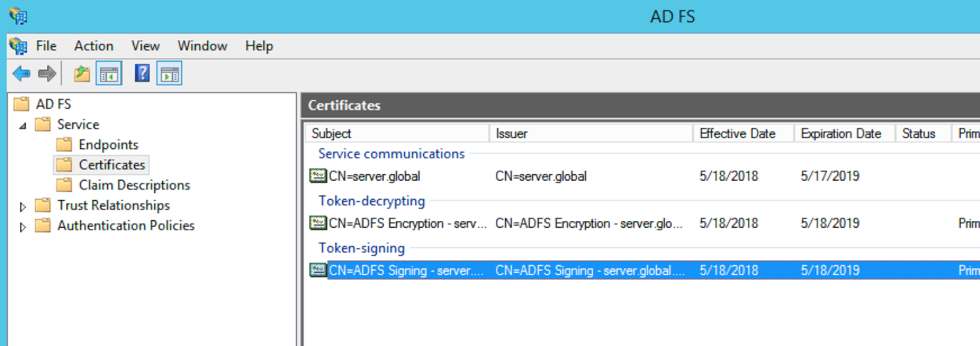Click the Forward arrow toolbar icon
The width and height of the screenshot is (980, 346).
(47, 73)
